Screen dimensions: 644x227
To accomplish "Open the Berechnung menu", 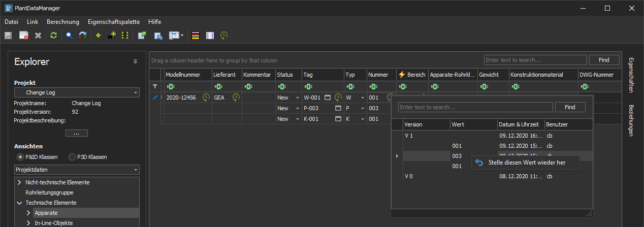I will click(62, 22).
